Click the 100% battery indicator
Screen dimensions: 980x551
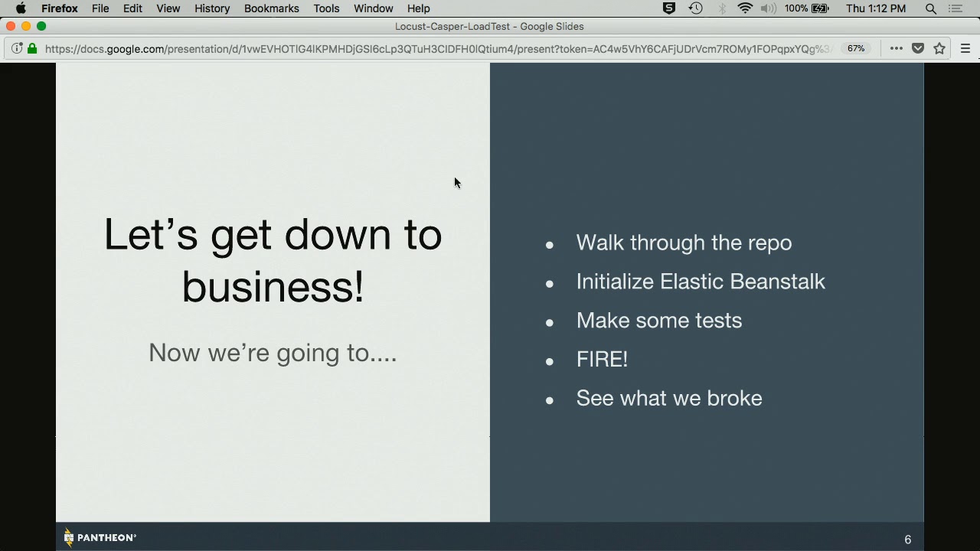(806, 8)
